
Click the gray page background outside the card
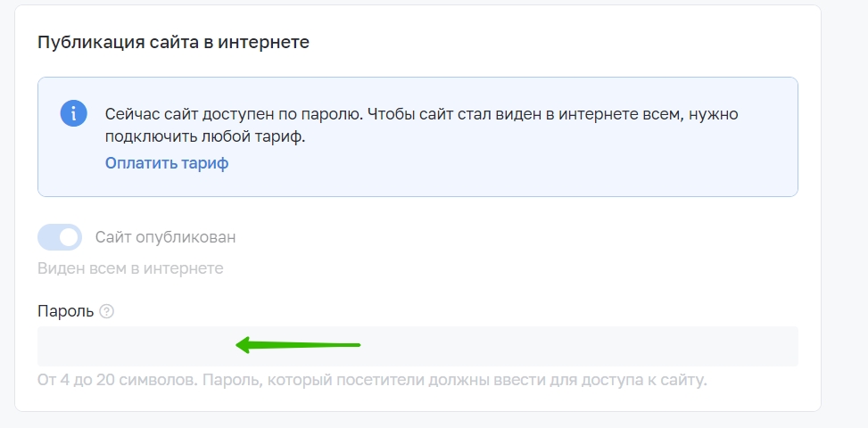coord(844,221)
